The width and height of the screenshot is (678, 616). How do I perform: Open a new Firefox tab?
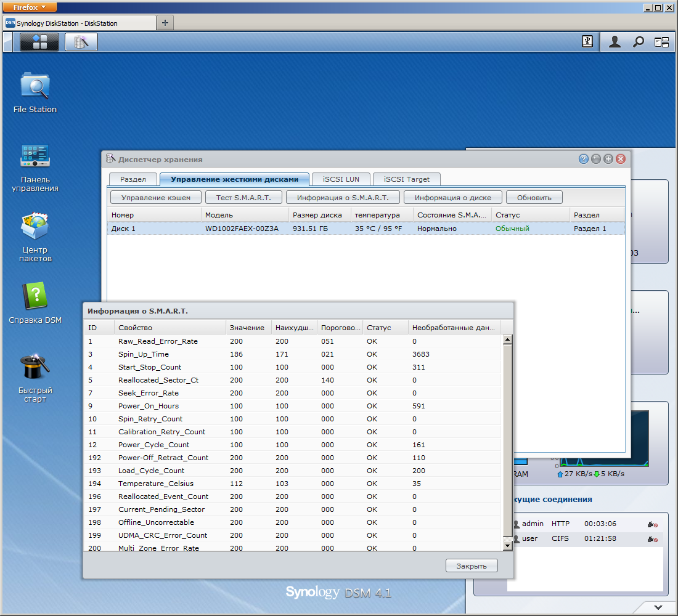(165, 23)
